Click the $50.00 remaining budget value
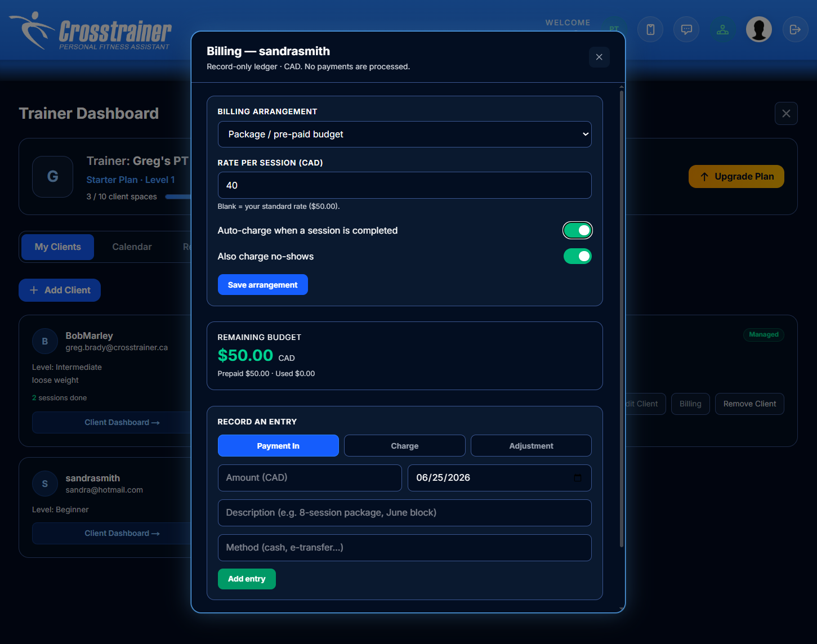The image size is (817, 644). tap(245, 355)
